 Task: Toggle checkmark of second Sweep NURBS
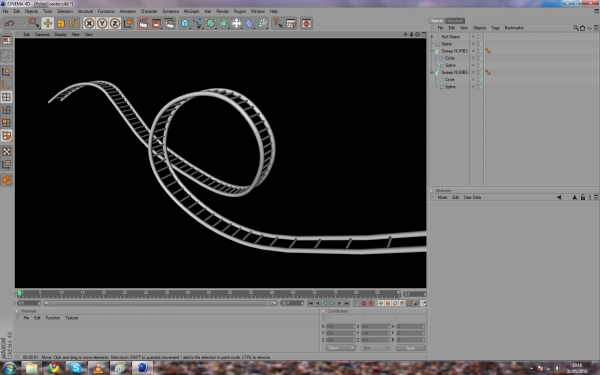(481, 72)
